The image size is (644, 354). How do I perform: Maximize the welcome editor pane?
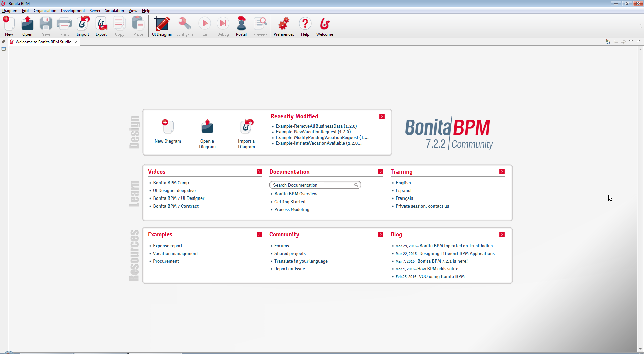point(638,41)
